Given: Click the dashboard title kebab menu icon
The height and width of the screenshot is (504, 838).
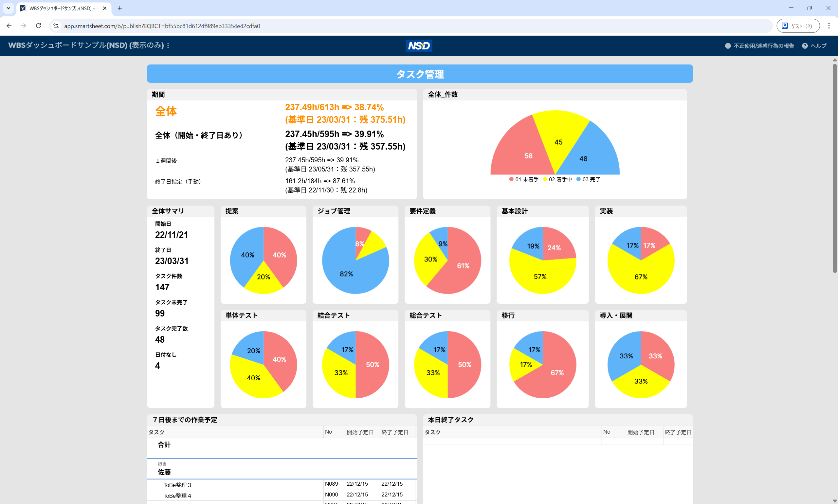Looking at the screenshot, I should [168, 45].
